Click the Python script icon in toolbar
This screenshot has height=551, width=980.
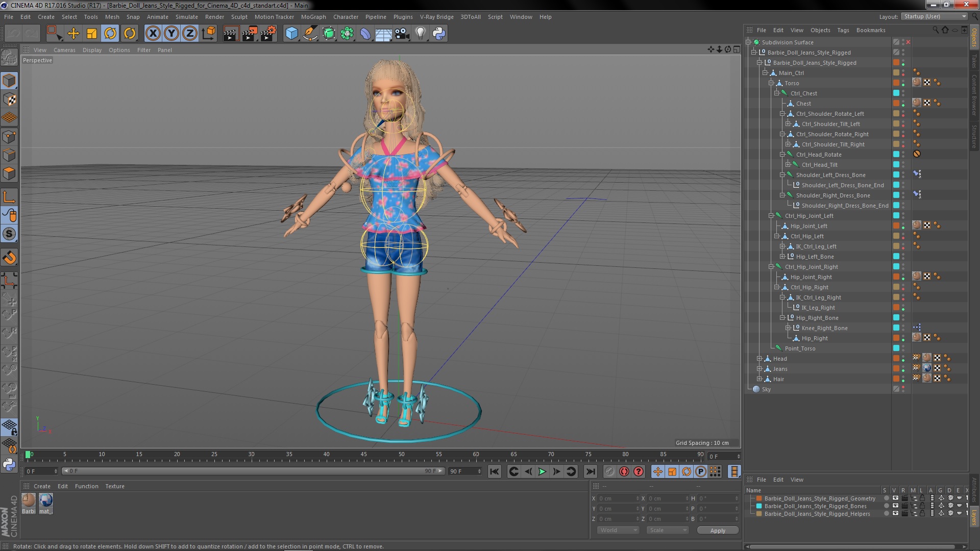tap(439, 34)
